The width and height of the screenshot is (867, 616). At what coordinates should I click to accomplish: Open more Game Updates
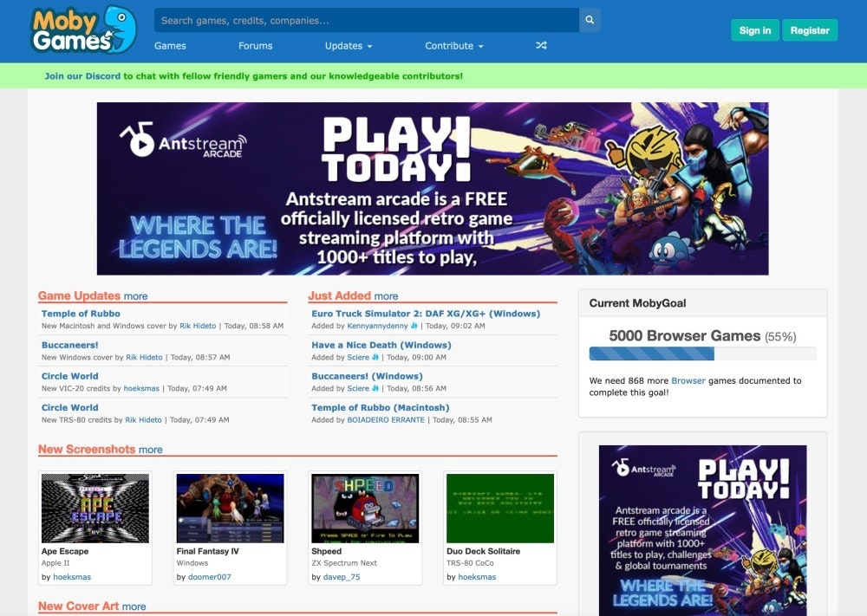[135, 296]
